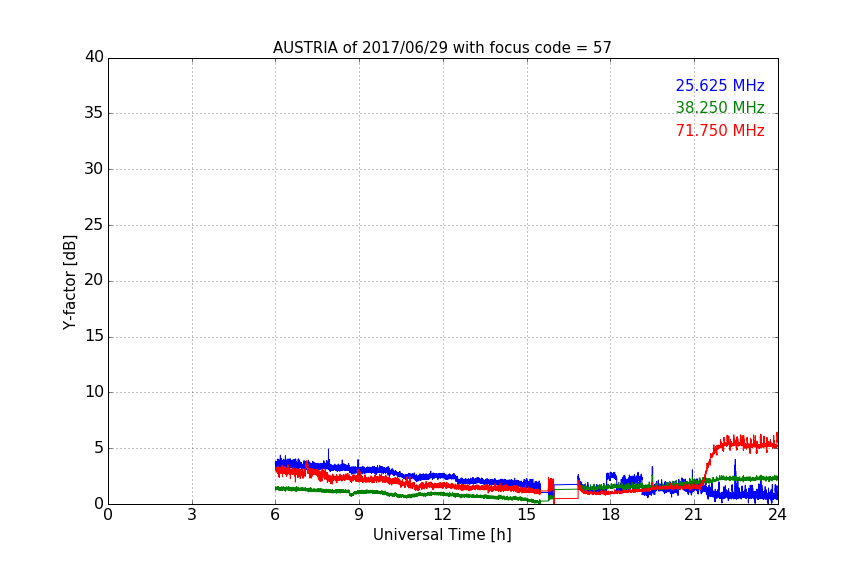Click the x-axis tick label '18'
864x576 pixels.
[611, 515]
